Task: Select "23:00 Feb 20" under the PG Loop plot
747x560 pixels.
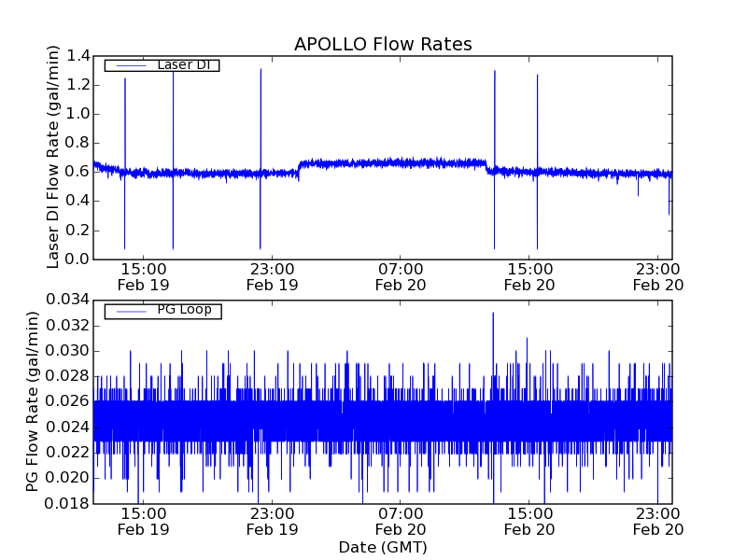Action: coord(658,522)
